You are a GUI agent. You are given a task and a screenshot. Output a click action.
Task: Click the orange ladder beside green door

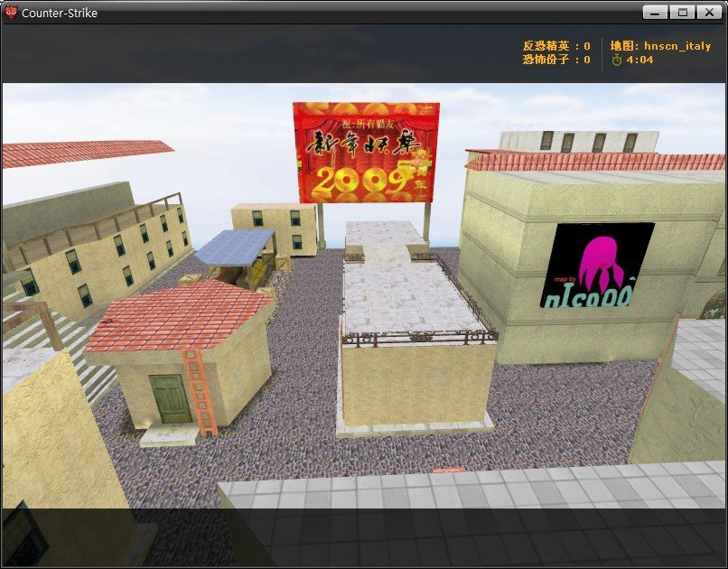[x=201, y=393]
